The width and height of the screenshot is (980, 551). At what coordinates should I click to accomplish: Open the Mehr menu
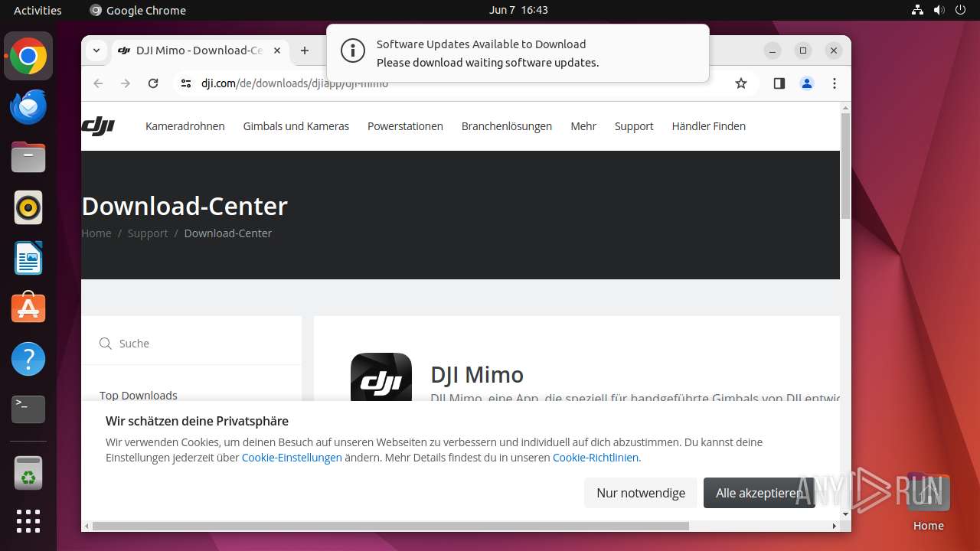pyautogui.click(x=583, y=126)
